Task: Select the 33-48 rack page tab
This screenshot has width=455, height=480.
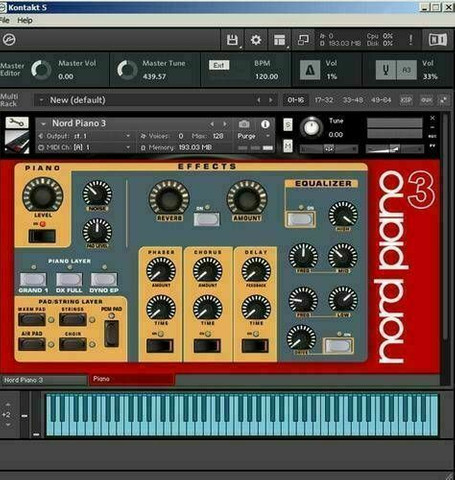Action: 353,100
